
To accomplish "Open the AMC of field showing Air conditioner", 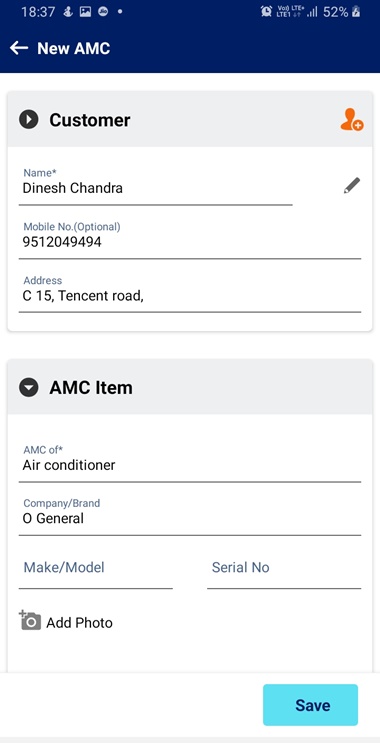I will point(190,462).
